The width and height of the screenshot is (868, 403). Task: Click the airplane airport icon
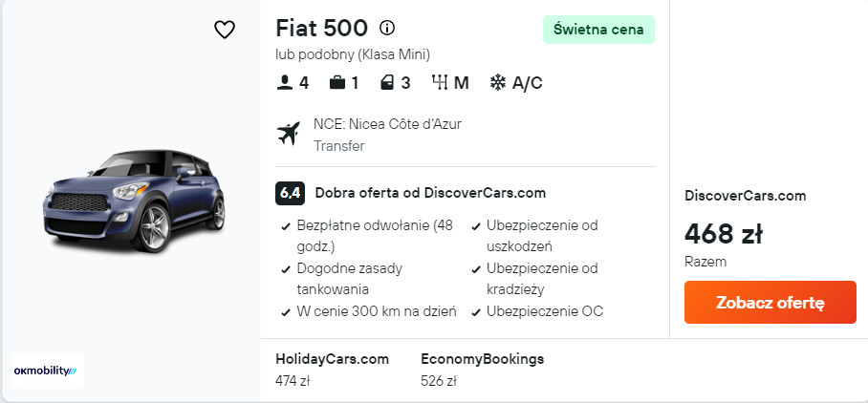[x=288, y=134]
